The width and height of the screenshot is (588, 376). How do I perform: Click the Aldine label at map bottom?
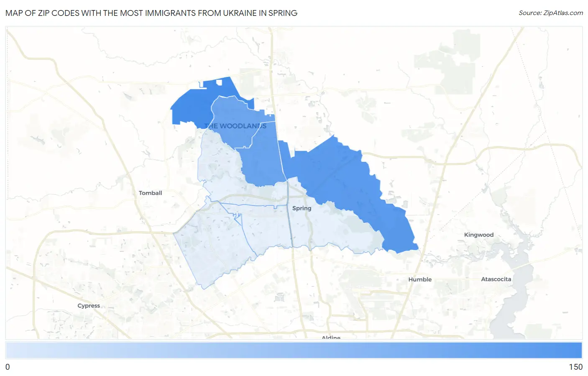pos(331,337)
